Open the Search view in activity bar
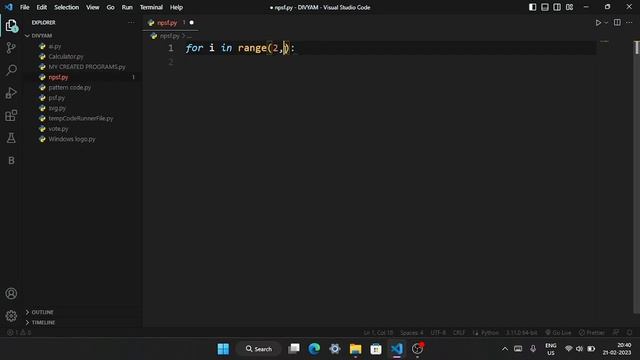Screen dimensions: 640x360 pos(11,70)
